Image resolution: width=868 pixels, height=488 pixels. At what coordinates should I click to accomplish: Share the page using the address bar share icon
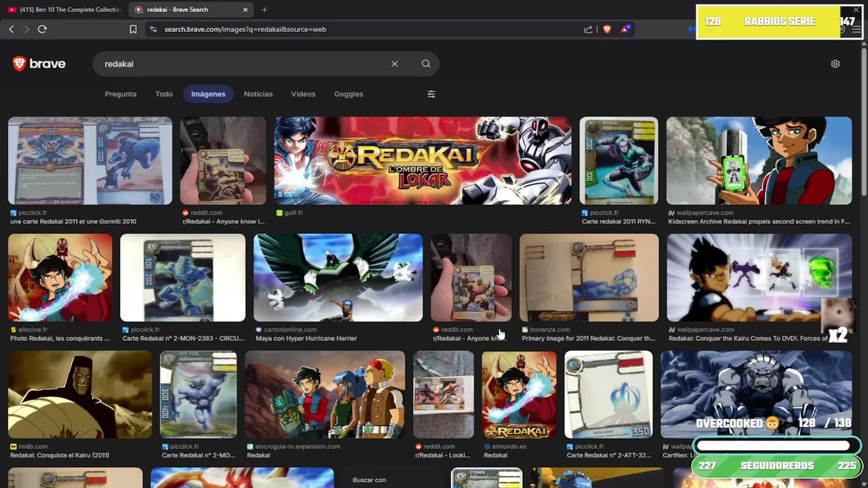(588, 29)
